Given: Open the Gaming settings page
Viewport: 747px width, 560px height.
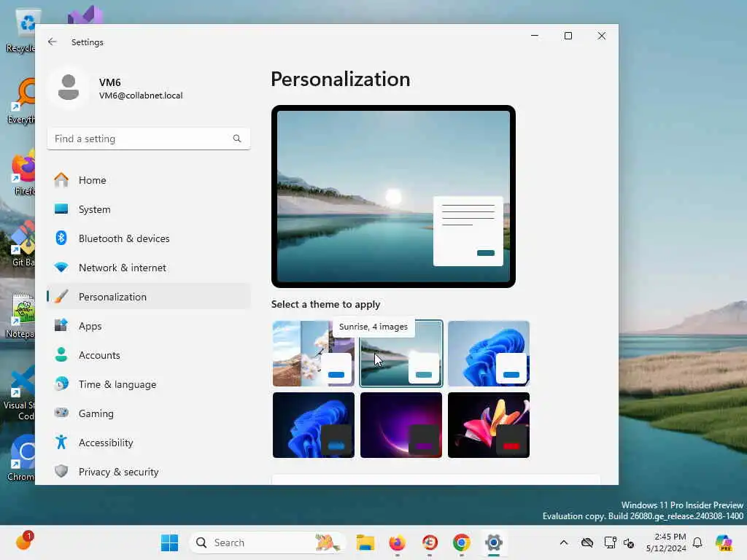Looking at the screenshot, I should tap(149, 413).
